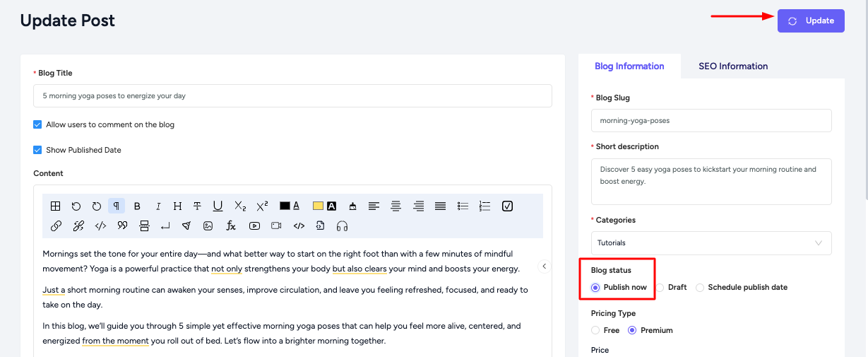Pick yellow highlight color swatch
Viewport: 868px width, 357px height.
[318, 206]
